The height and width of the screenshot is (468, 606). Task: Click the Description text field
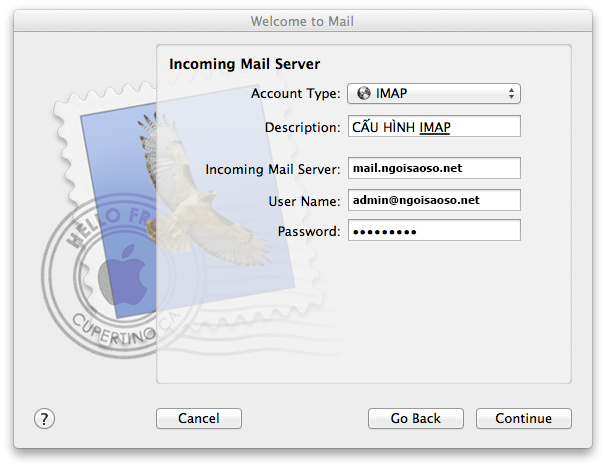(x=434, y=126)
